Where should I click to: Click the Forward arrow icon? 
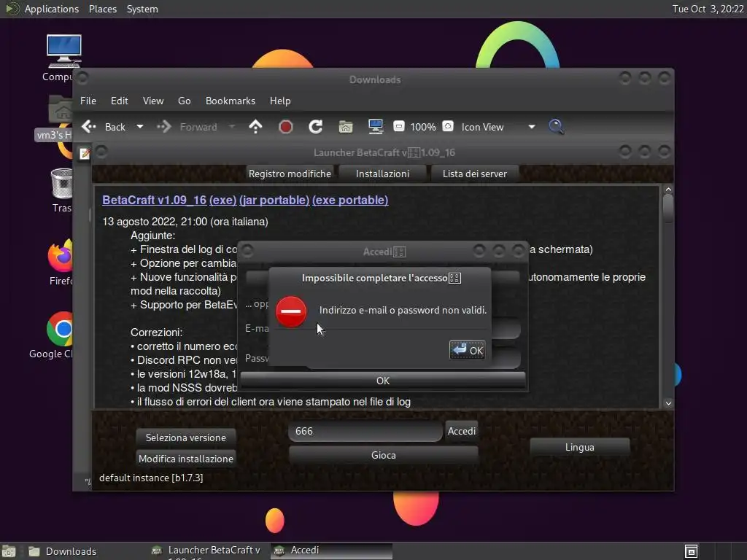pyautogui.click(x=164, y=127)
